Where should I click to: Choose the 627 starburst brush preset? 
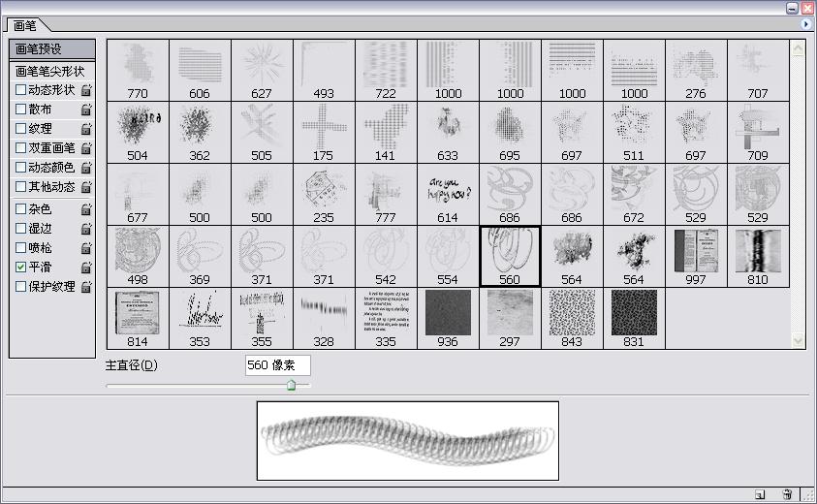262,71
